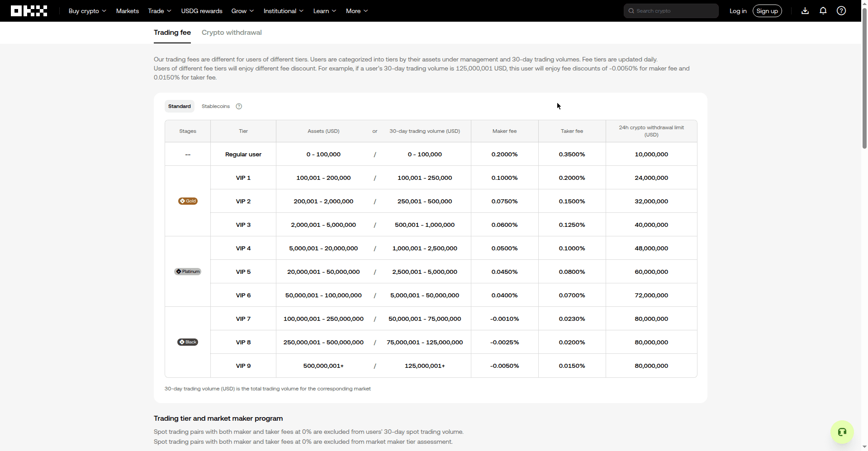Click VIP 4 withdrawal limit 48,000,000
The image size is (868, 451).
coord(651,248)
